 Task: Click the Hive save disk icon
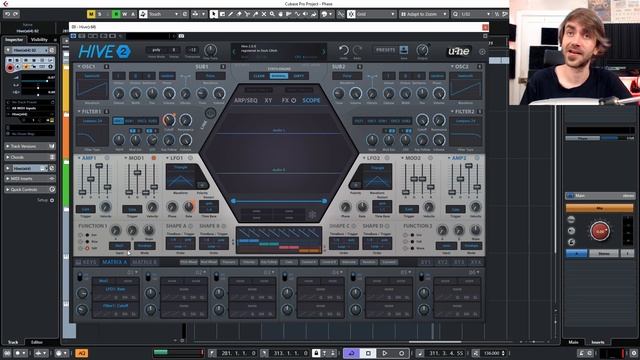point(404,50)
